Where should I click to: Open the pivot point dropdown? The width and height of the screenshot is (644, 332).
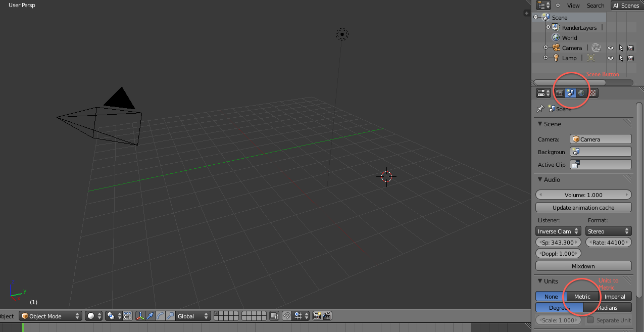[x=114, y=316]
